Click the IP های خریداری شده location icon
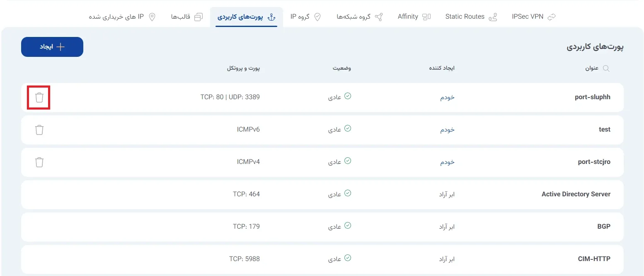The image size is (644, 276). click(152, 17)
